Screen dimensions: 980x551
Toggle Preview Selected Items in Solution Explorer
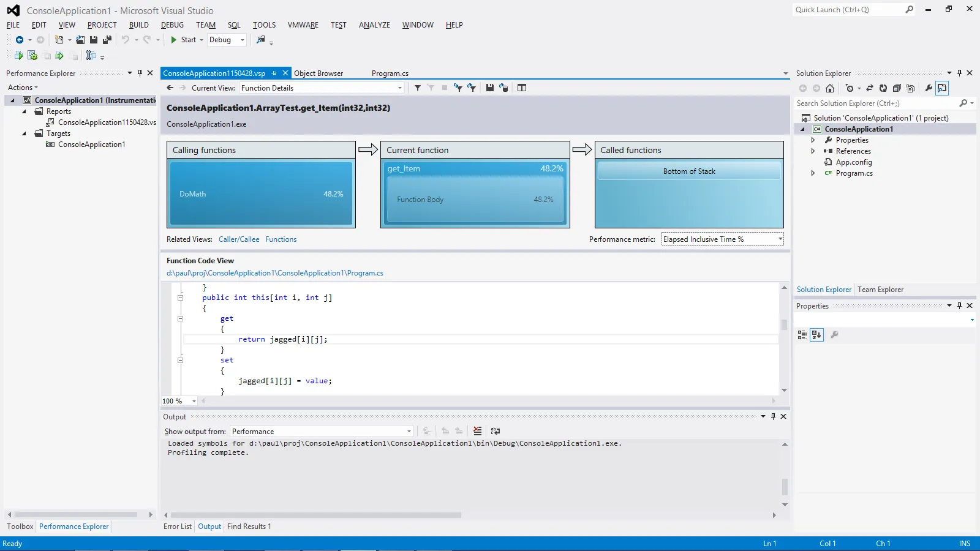coord(942,88)
